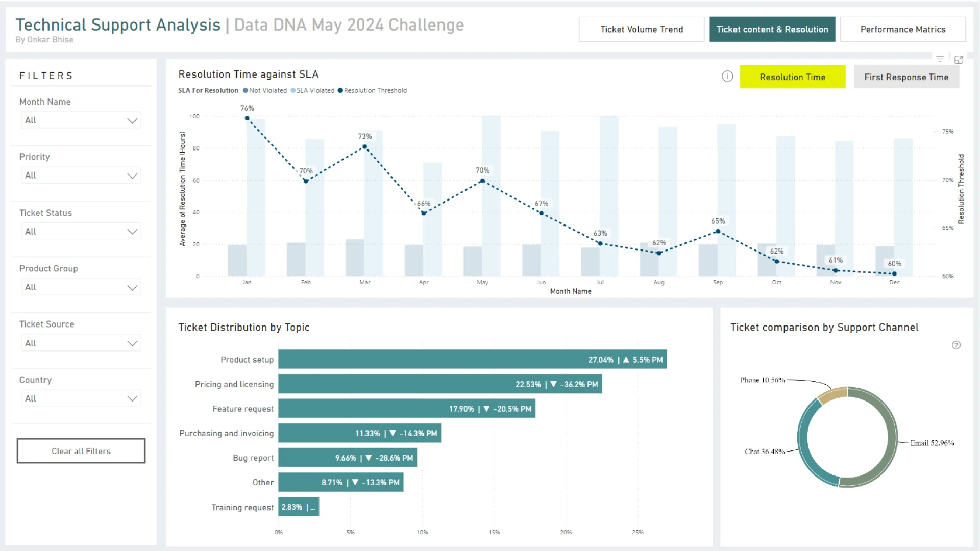Click the info icon beside Resolution Time button

727,77
